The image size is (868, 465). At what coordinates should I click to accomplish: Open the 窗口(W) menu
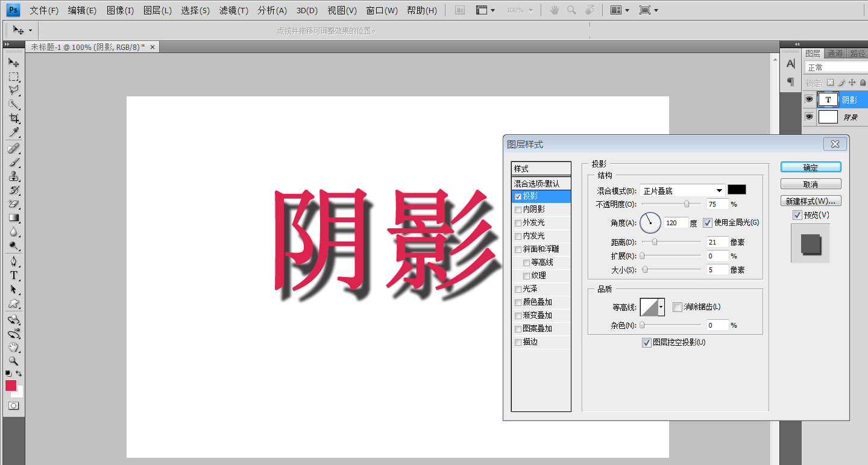coord(382,10)
